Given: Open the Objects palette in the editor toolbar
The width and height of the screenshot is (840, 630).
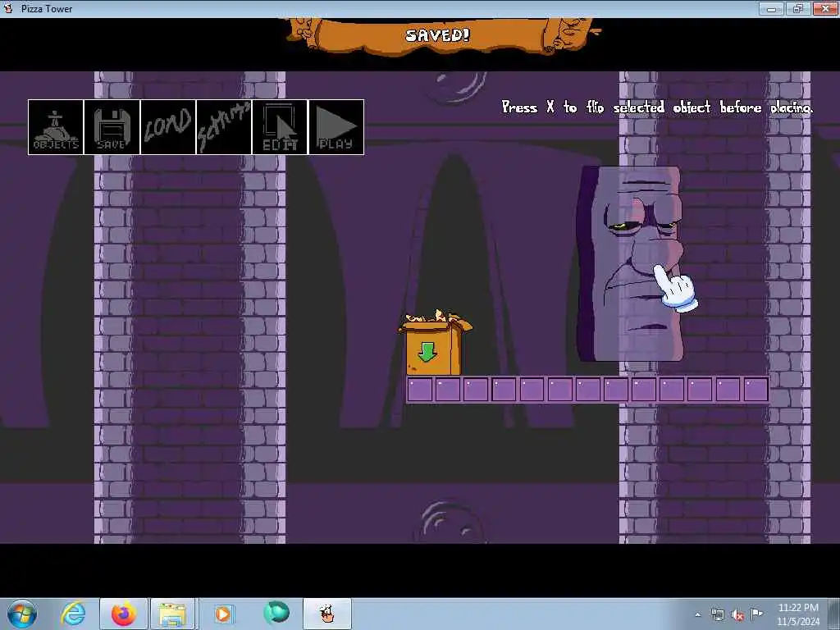Looking at the screenshot, I should tap(56, 127).
